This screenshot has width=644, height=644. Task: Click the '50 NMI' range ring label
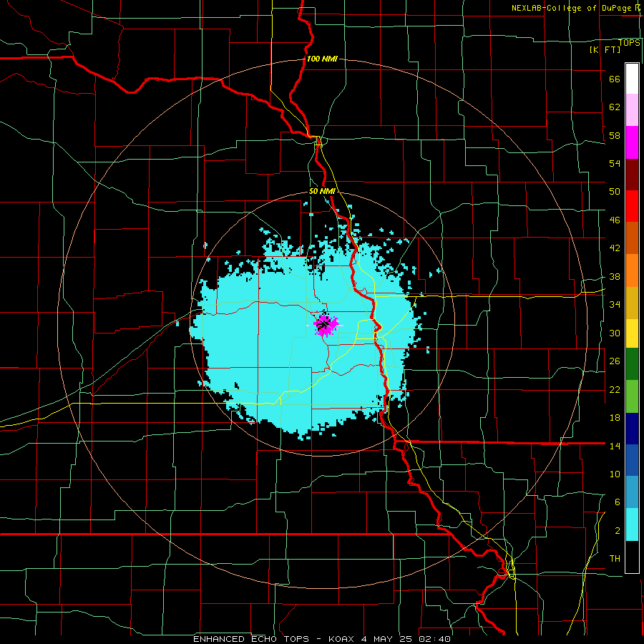[322, 191]
